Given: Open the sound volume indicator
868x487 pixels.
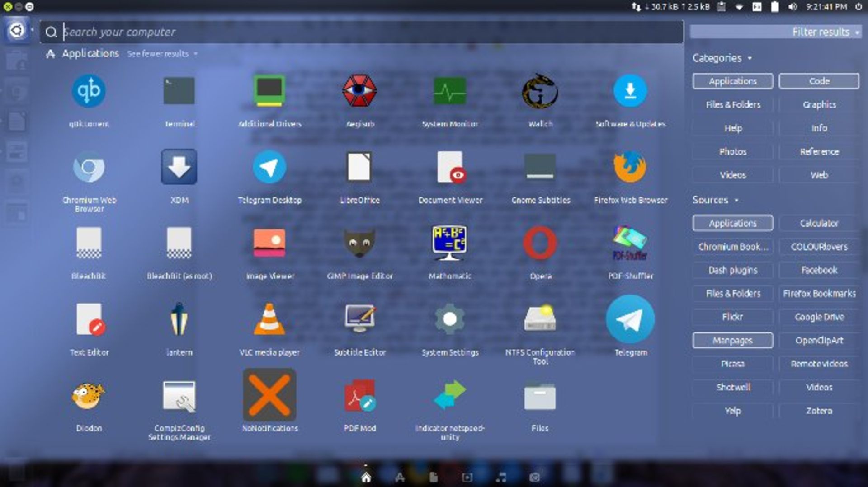Looking at the screenshot, I should [793, 7].
